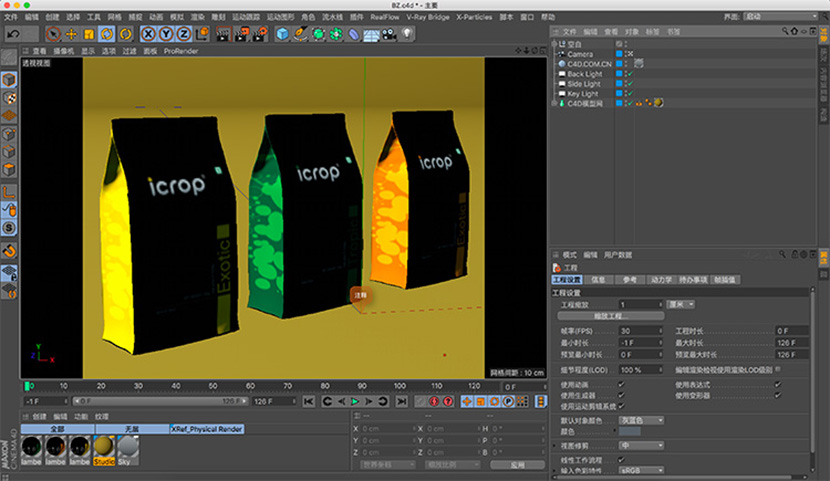830x481 pixels.
Task: Click the Render View clapperboard icon
Action: 223,34
